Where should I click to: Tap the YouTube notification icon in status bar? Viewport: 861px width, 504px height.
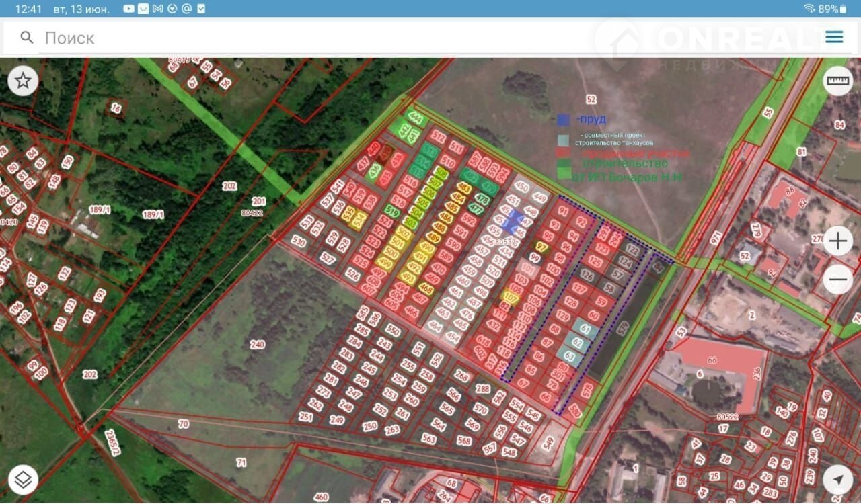tap(129, 9)
